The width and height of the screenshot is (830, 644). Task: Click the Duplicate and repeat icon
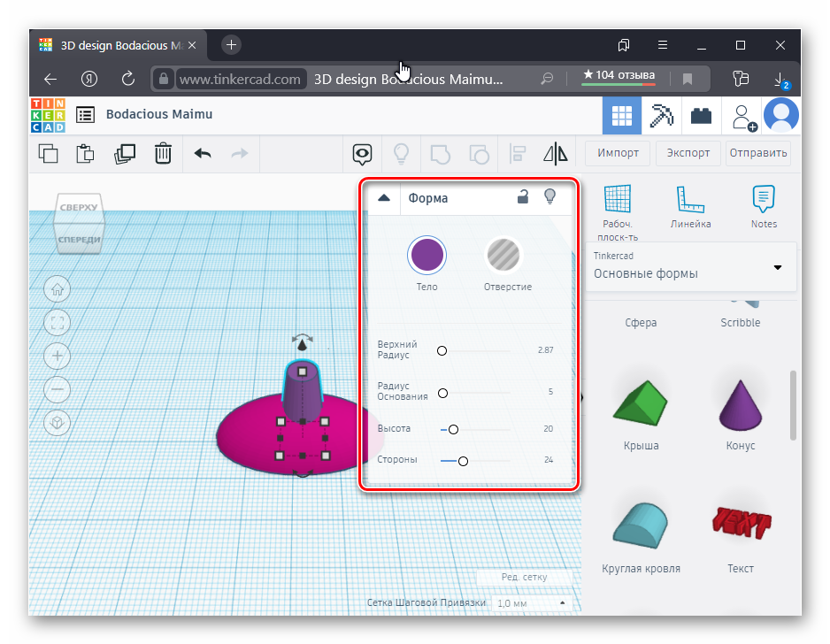tap(124, 153)
